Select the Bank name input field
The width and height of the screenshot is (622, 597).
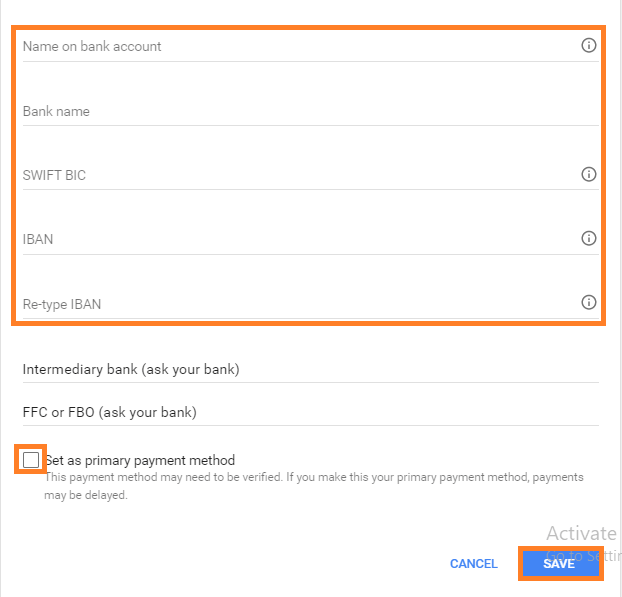tap(311, 111)
